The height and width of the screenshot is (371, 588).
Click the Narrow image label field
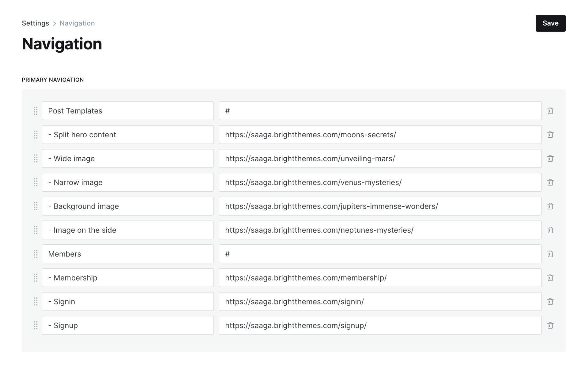pyautogui.click(x=128, y=182)
